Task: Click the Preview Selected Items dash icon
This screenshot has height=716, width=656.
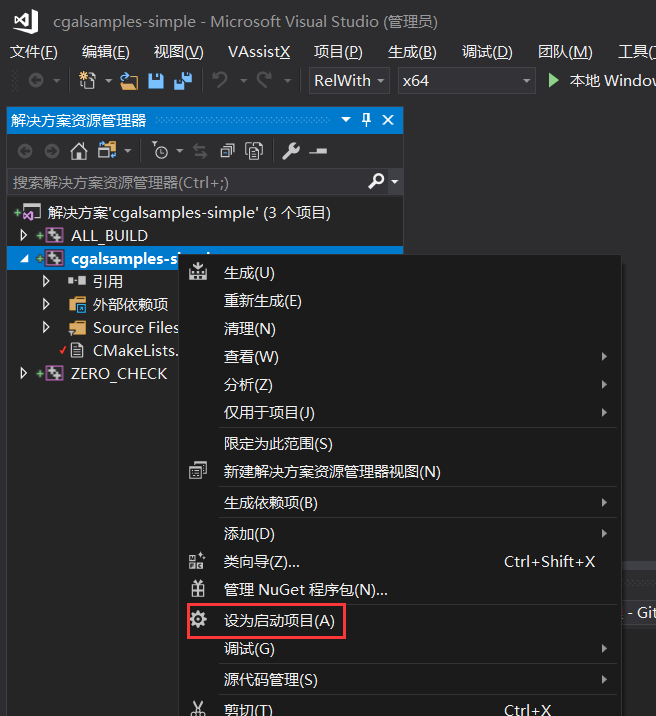Action: [318, 151]
